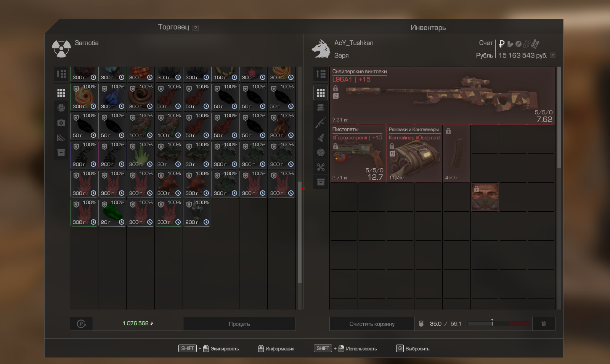Filter inventory by tools wrench icon
Image resolution: width=610 pixels, height=364 pixels.
[x=321, y=167]
